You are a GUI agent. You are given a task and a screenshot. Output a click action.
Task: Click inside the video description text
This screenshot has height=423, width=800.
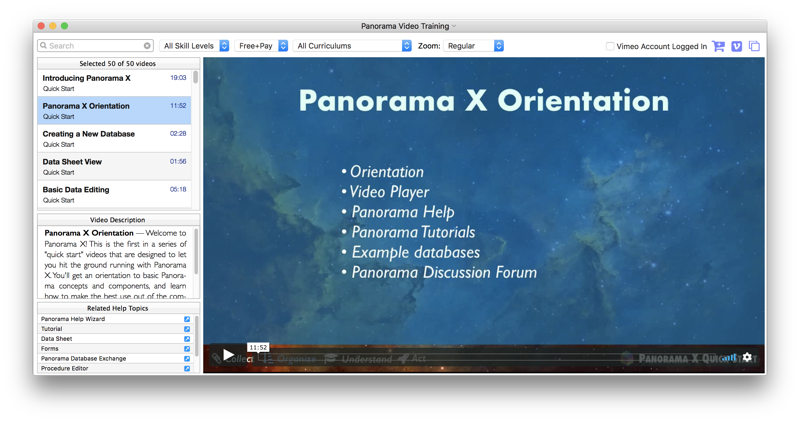coord(115,264)
